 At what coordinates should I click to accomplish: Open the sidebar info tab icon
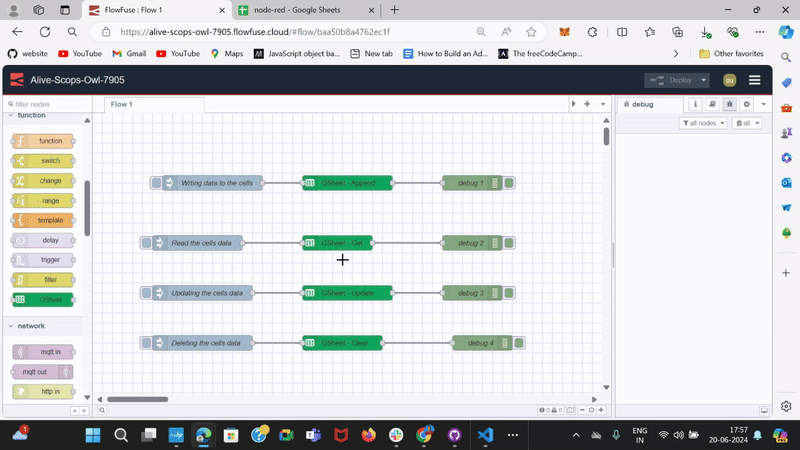pyautogui.click(x=696, y=104)
